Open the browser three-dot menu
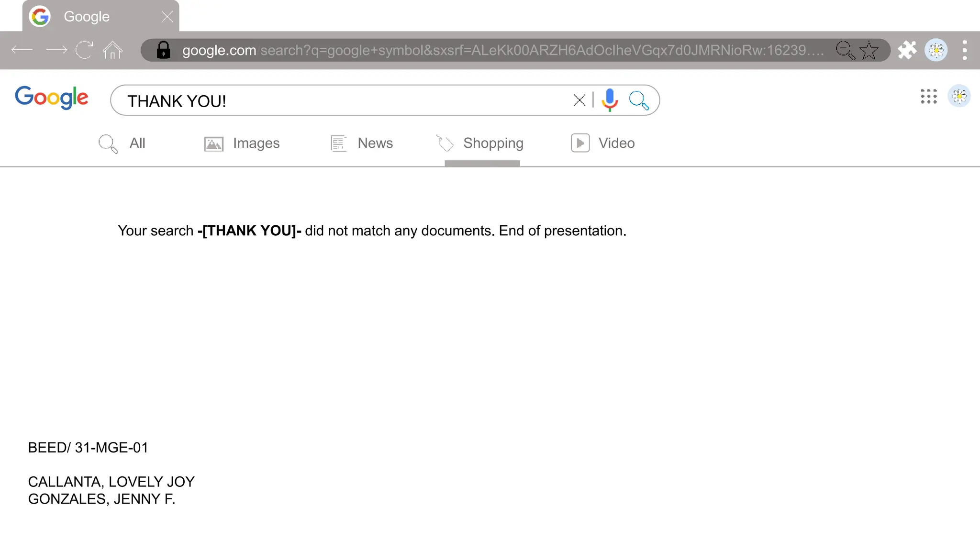Viewport: 980px width, 551px height. [x=965, y=50]
